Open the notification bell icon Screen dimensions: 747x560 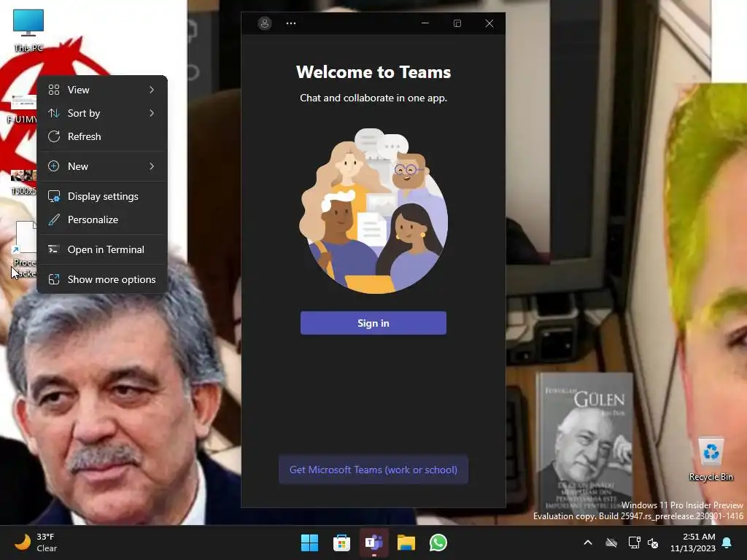click(727, 542)
